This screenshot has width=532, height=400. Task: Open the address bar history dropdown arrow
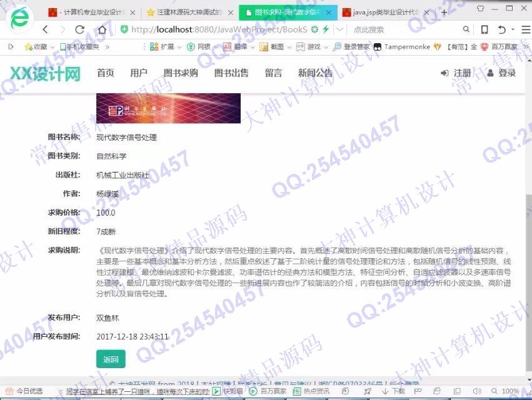(x=339, y=30)
